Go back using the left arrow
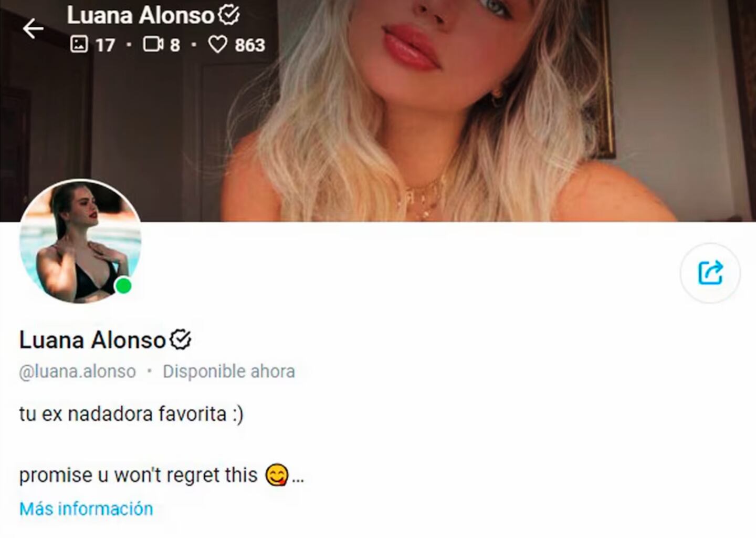 point(33,28)
